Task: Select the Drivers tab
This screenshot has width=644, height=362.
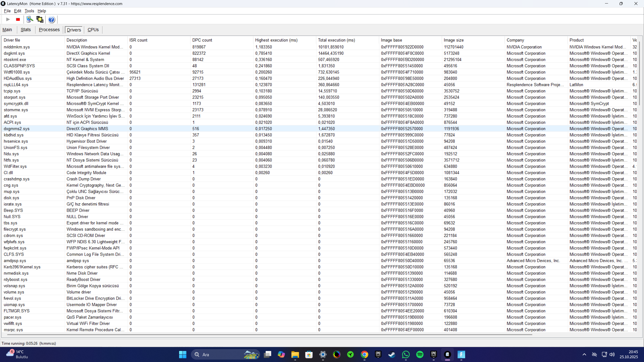Action: tap(74, 30)
